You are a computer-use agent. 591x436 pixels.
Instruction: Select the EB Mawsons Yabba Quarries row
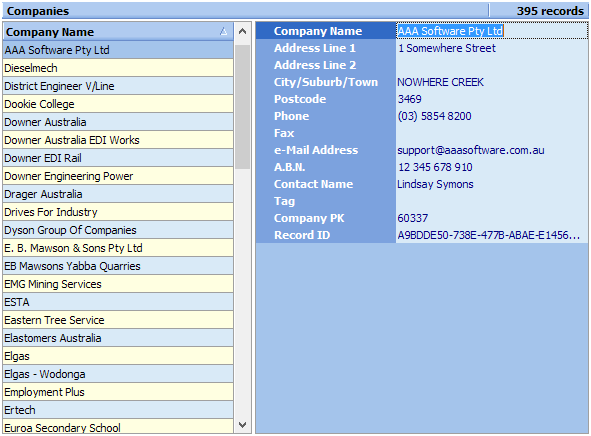[118, 266]
